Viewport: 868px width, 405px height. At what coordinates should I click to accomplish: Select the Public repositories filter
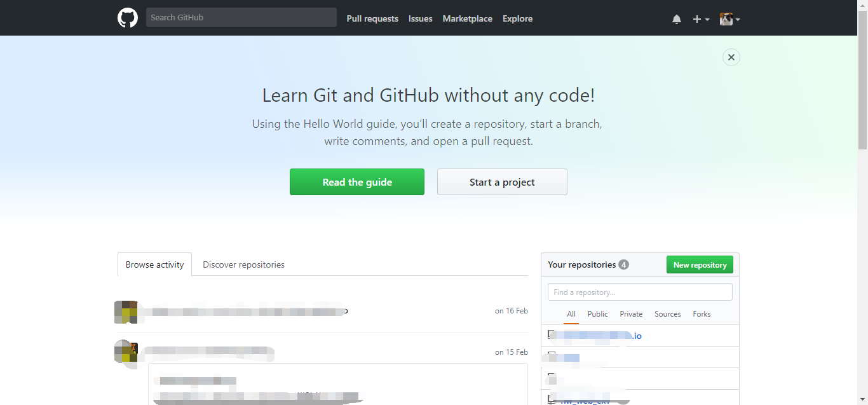[x=597, y=314]
